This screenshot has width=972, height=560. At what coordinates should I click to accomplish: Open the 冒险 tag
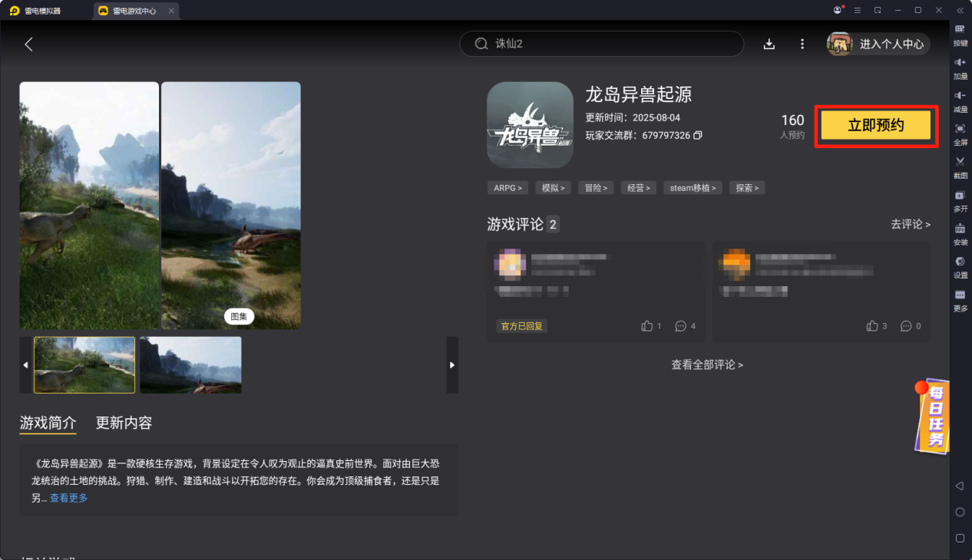(596, 188)
